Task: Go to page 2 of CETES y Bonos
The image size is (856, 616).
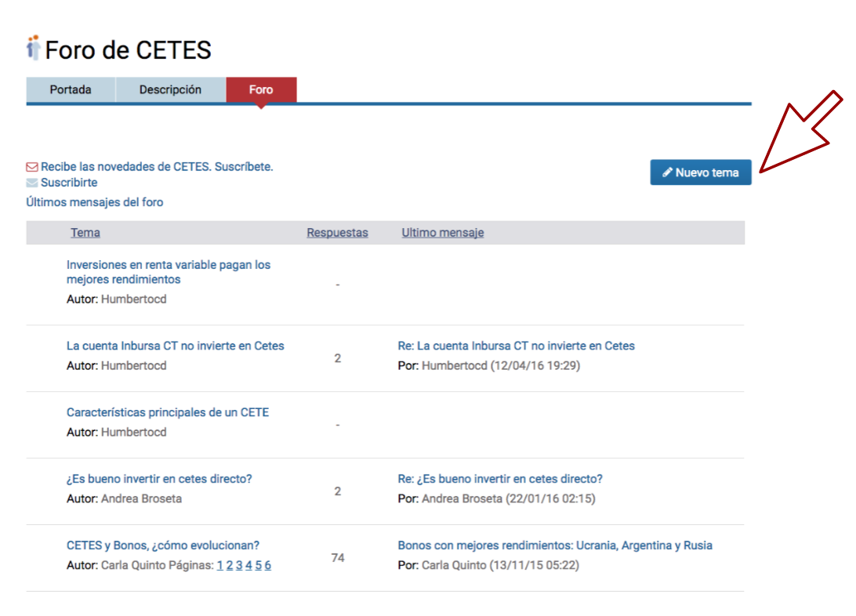Action: [229, 566]
